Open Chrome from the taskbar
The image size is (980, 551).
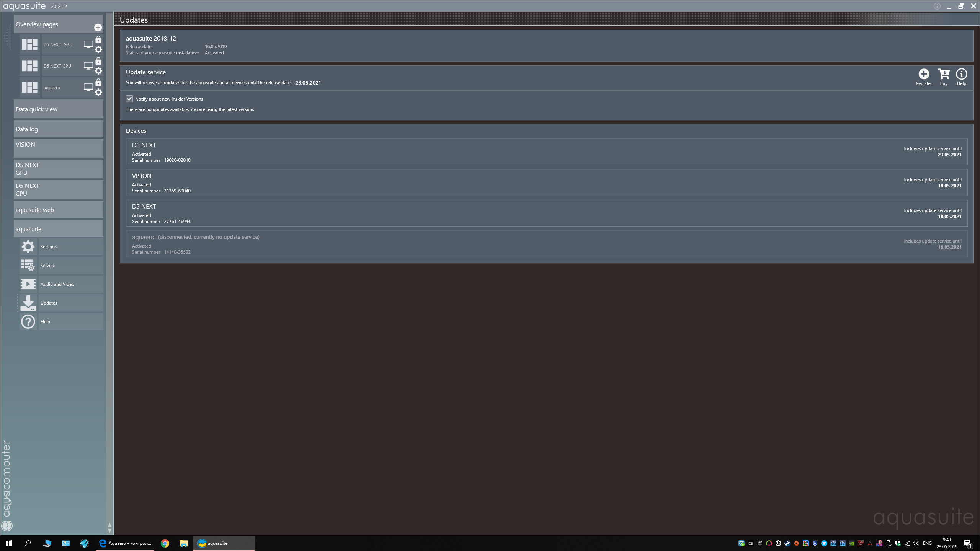[165, 543]
